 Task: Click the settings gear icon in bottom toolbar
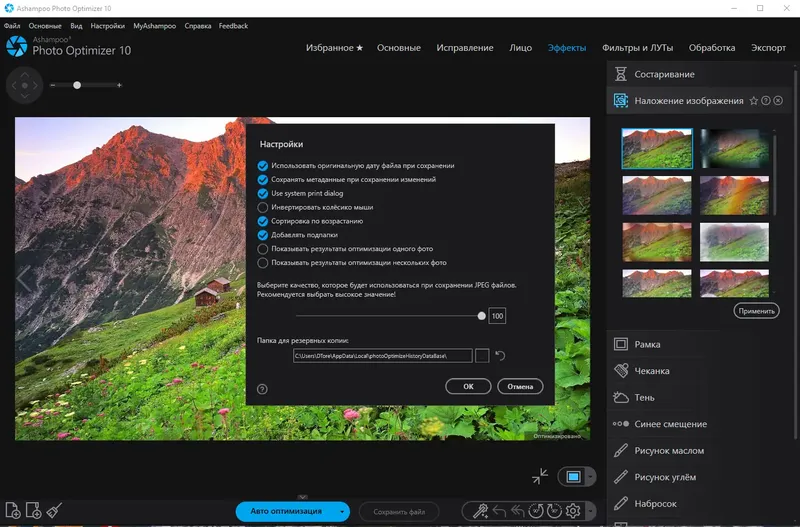tap(573, 511)
